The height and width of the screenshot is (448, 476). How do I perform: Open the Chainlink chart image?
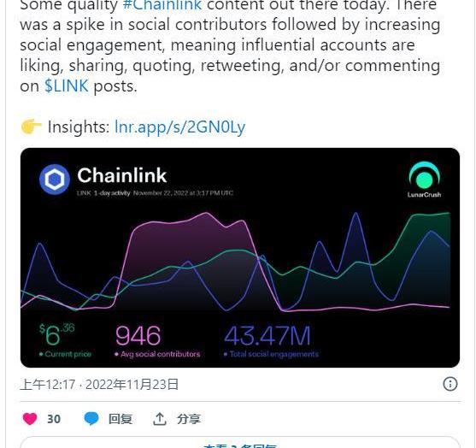click(x=240, y=257)
